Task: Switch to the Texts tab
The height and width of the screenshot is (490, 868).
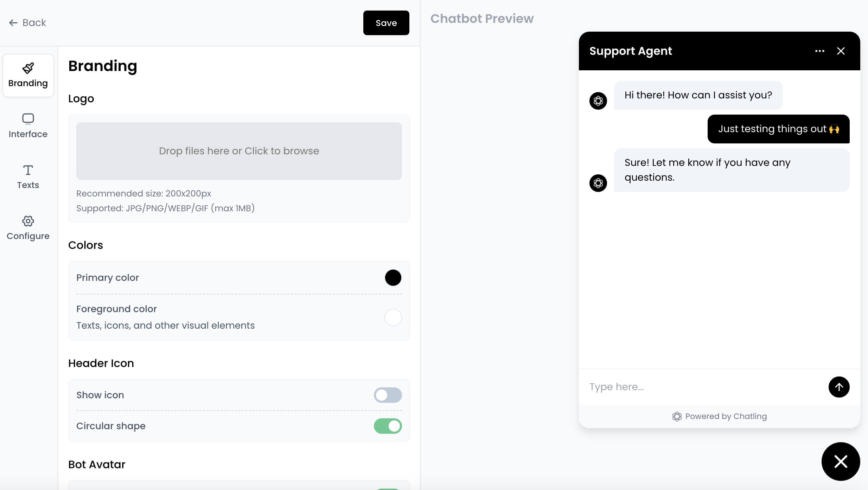Action: click(28, 176)
